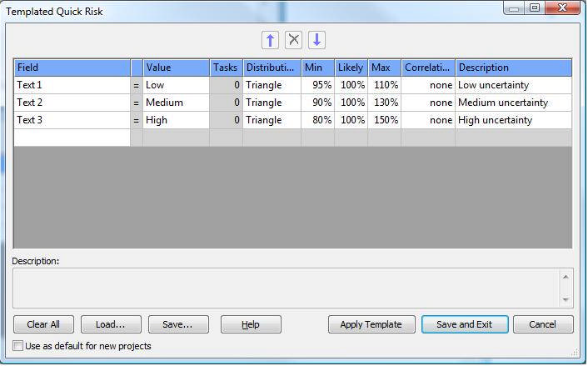Open Help for Templated Quick Risk

click(251, 324)
